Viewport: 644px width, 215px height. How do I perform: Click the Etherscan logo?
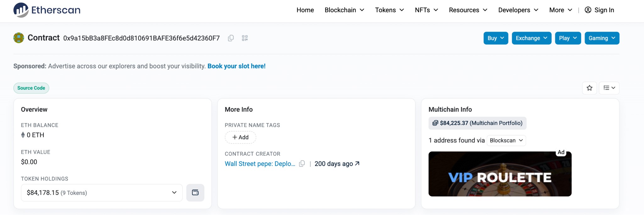point(47,10)
